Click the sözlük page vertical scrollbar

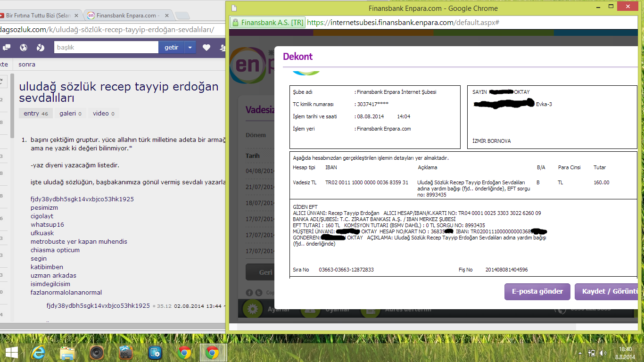tap(13, 106)
